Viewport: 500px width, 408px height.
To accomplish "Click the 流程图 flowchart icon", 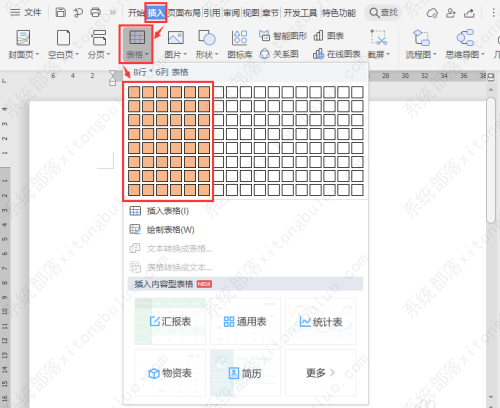I will click(421, 38).
